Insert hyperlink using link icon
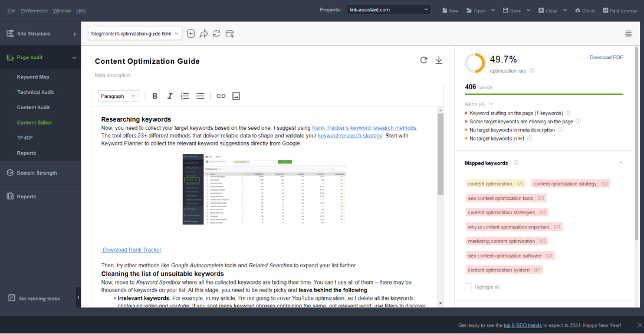Viewport: 644px width, 334px height. (x=221, y=96)
